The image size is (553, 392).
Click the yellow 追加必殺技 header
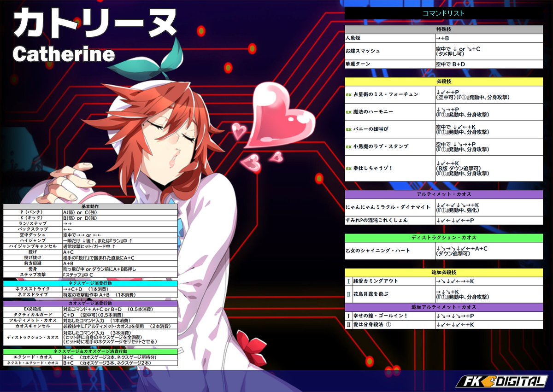[444, 273]
